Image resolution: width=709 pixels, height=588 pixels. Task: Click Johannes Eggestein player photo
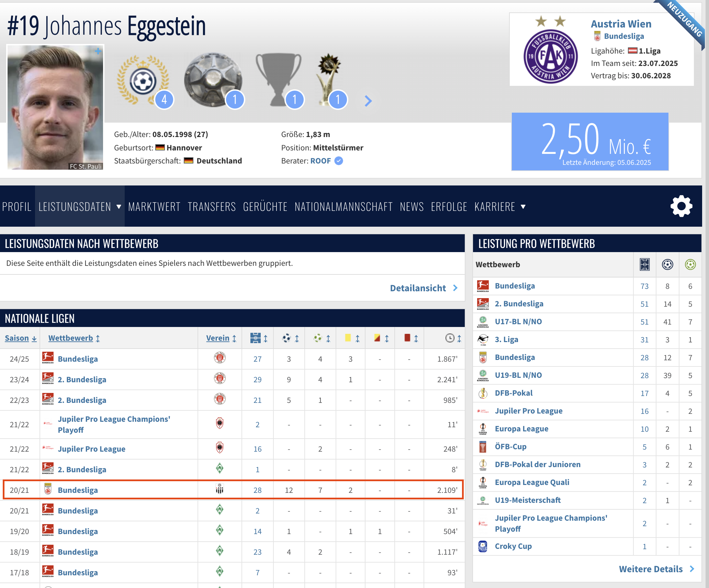(55, 108)
